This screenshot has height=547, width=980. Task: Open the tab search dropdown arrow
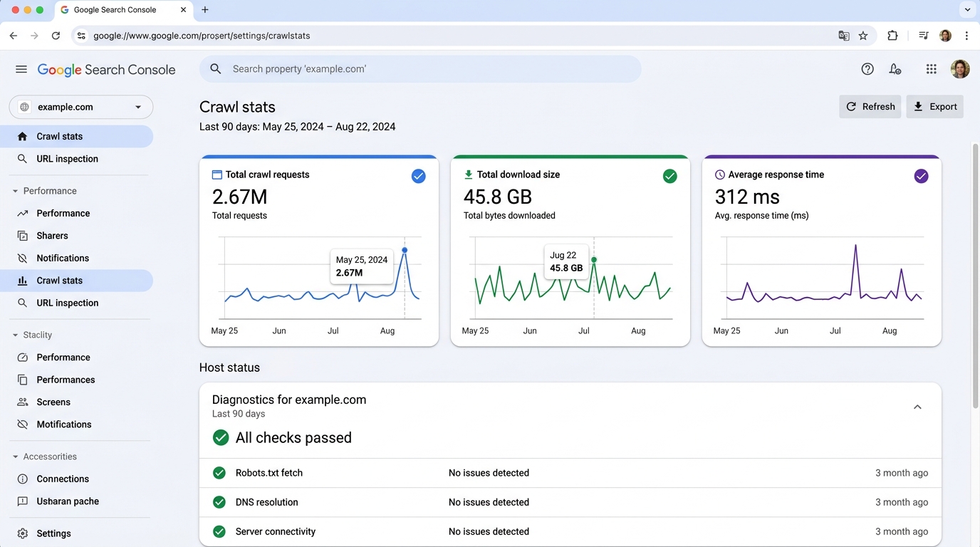(x=967, y=10)
